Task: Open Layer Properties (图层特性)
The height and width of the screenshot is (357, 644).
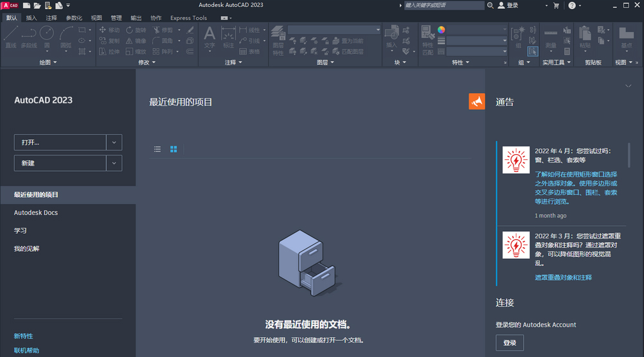Action: point(278,40)
